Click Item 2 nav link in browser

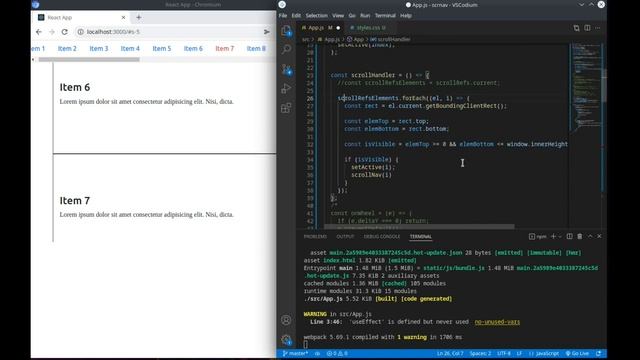67,49
